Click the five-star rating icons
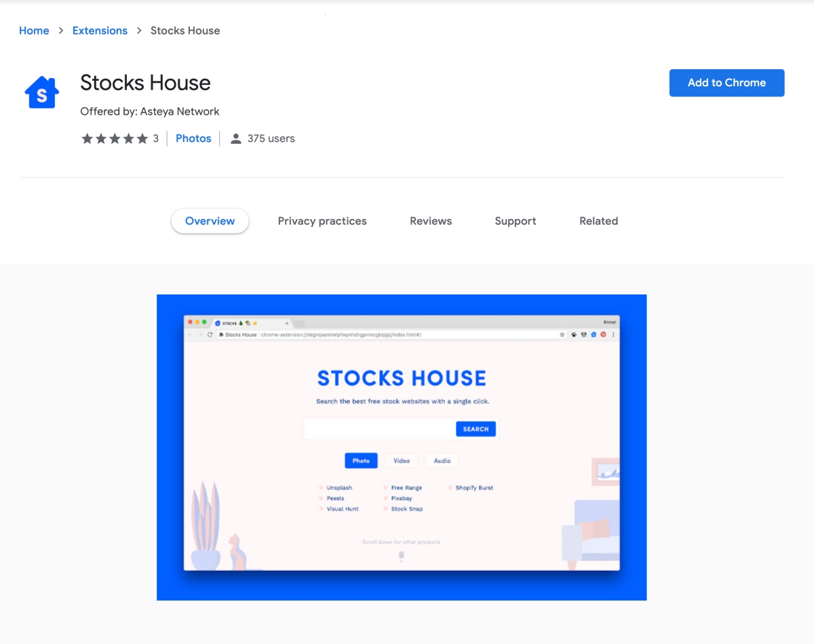 point(115,138)
